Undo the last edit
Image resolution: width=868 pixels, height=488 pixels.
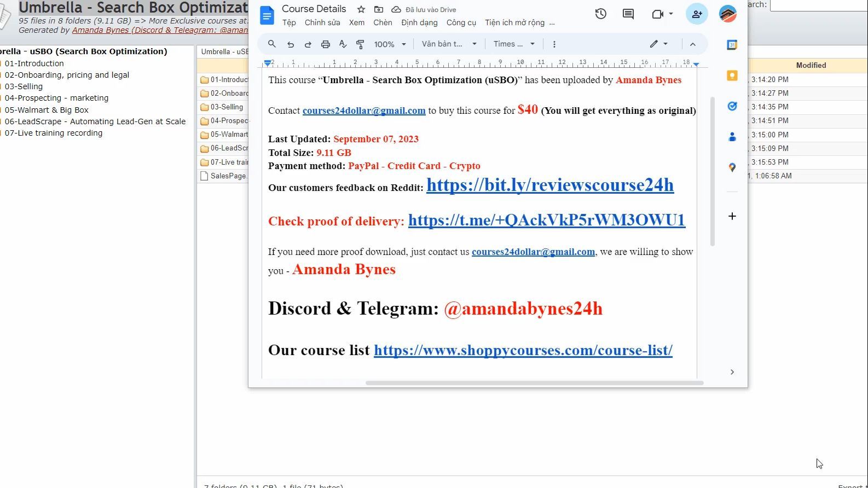(x=291, y=44)
